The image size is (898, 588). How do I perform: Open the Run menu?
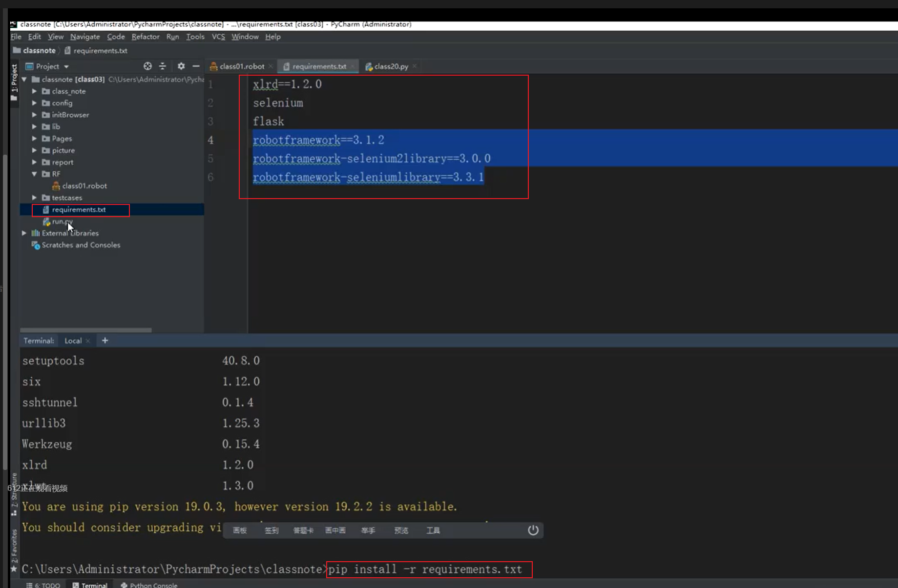coord(172,37)
